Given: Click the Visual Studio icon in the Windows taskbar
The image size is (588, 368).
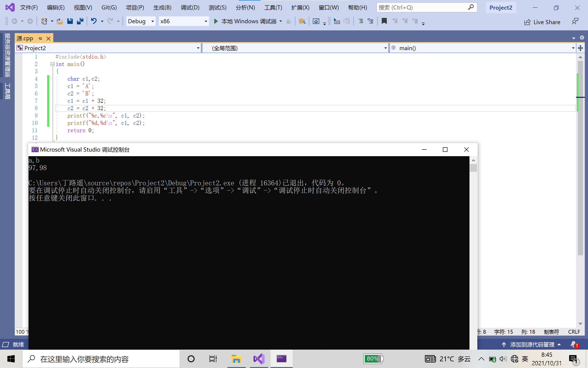Looking at the screenshot, I should click(x=259, y=359).
